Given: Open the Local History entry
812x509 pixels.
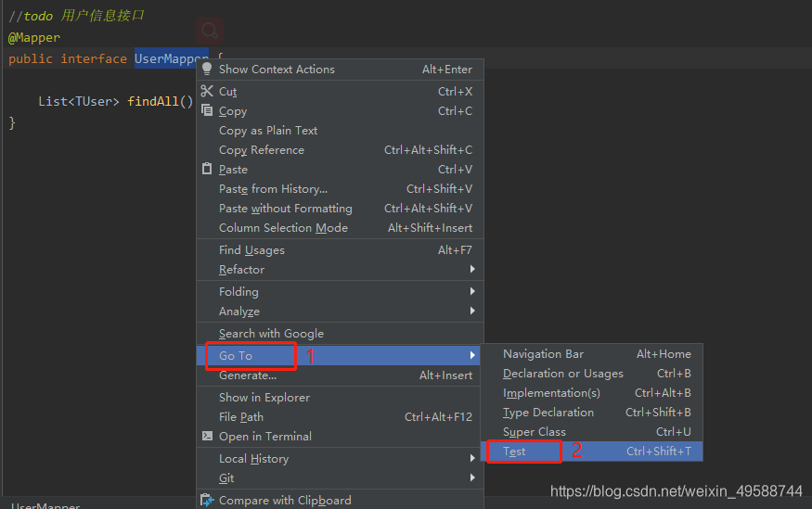Looking at the screenshot, I should click(341, 459).
